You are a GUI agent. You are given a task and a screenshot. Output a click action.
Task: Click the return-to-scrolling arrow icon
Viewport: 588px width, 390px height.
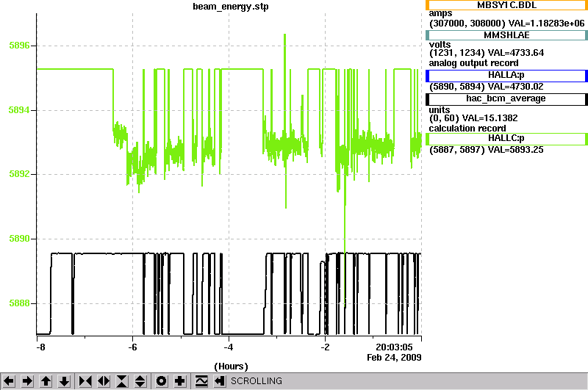coord(220,381)
